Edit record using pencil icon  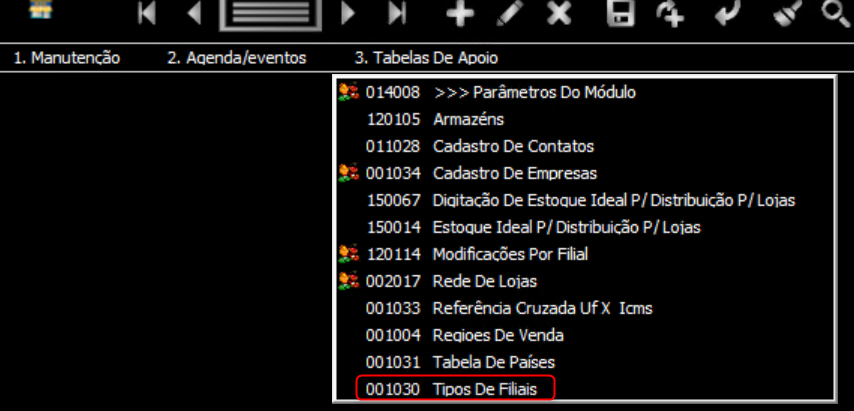(x=510, y=13)
